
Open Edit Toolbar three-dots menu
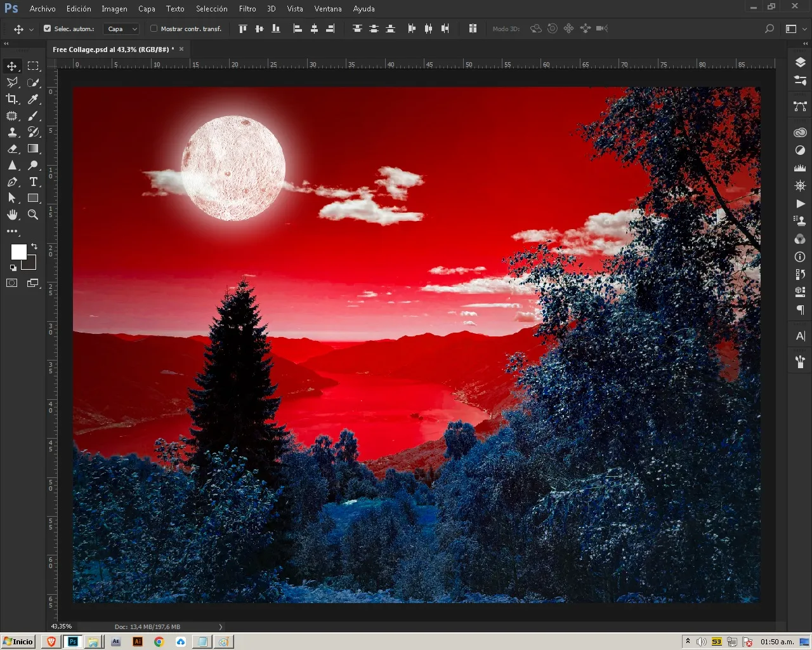(x=12, y=231)
